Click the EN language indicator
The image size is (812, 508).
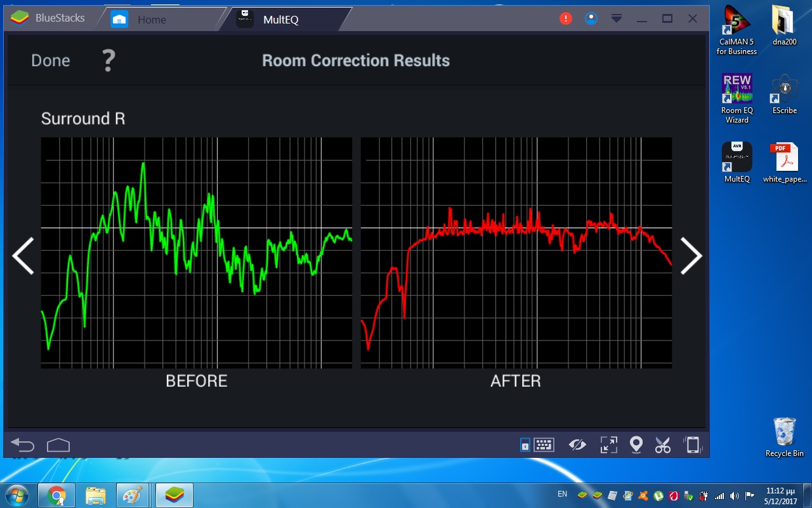[562, 494]
